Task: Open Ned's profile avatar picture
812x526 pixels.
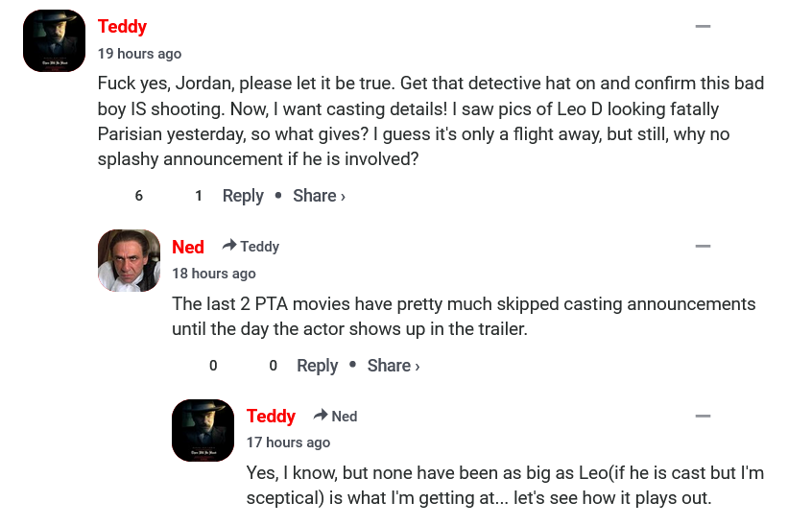Action: 129,260
